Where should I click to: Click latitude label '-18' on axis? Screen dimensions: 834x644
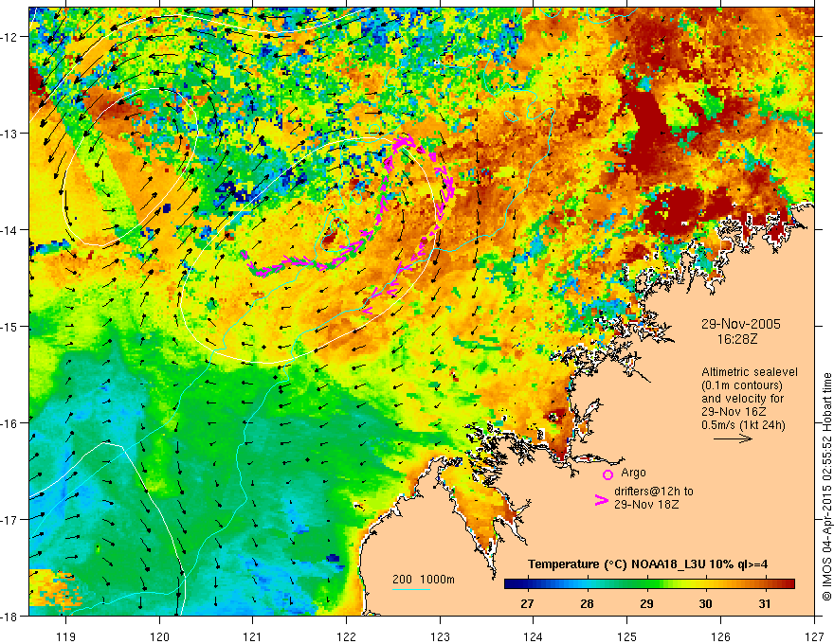[x=10, y=617]
